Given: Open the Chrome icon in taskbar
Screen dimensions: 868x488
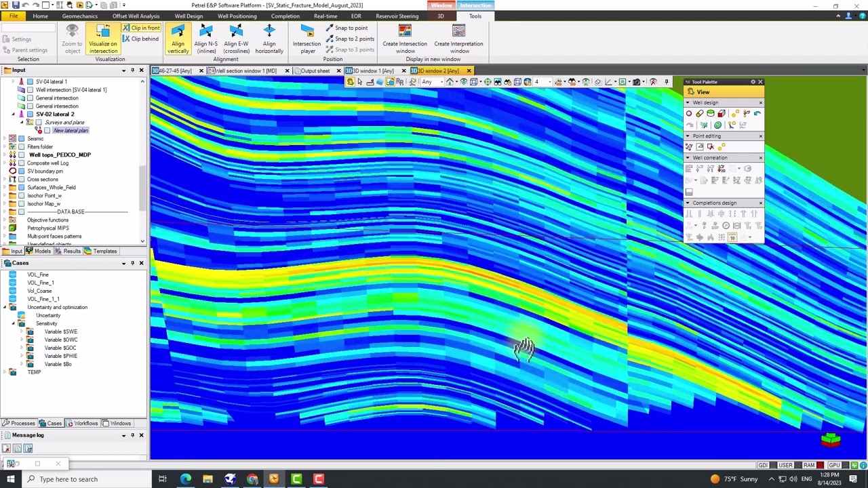Looking at the screenshot, I should click(x=252, y=479).
